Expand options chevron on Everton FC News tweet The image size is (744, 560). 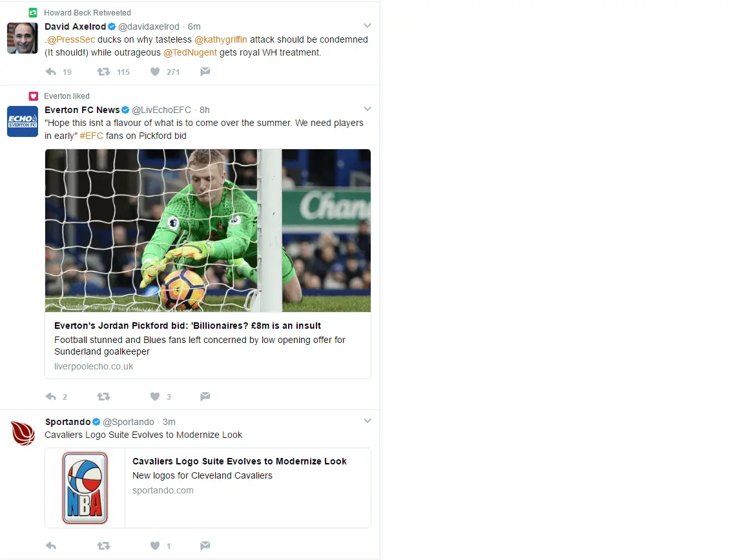pos(367,109)
